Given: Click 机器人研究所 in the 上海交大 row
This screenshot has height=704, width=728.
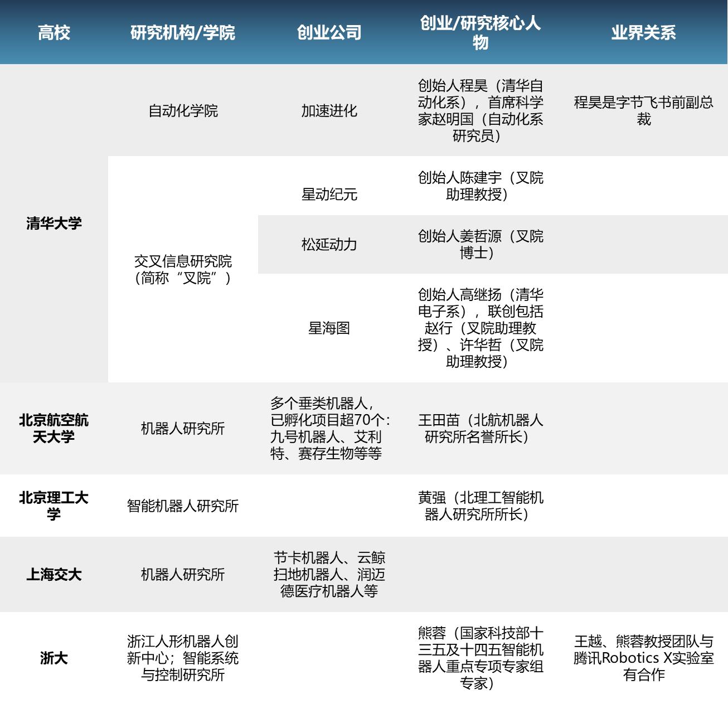Looking at the screenshot, I should [x=183, y=574].
